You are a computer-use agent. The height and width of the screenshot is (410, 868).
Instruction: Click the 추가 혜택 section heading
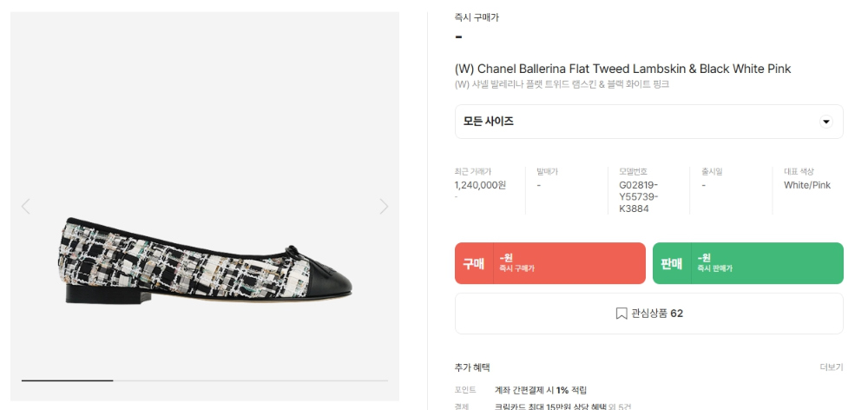coord(472,367)
